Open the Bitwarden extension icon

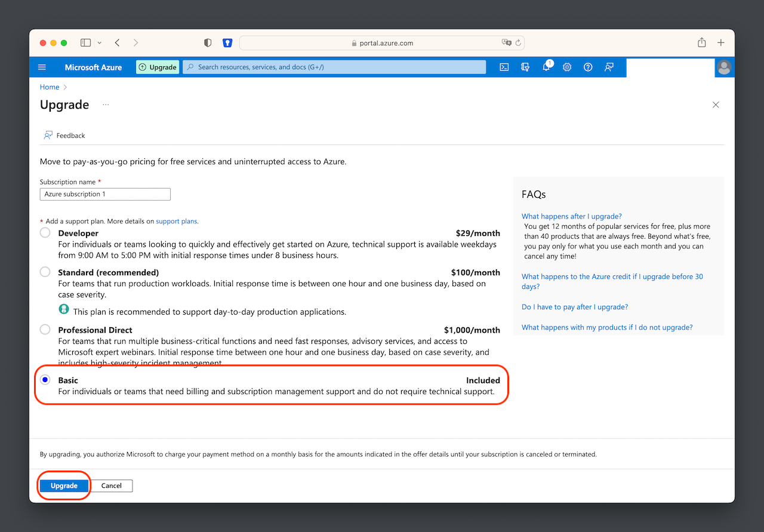click(227, 43)
